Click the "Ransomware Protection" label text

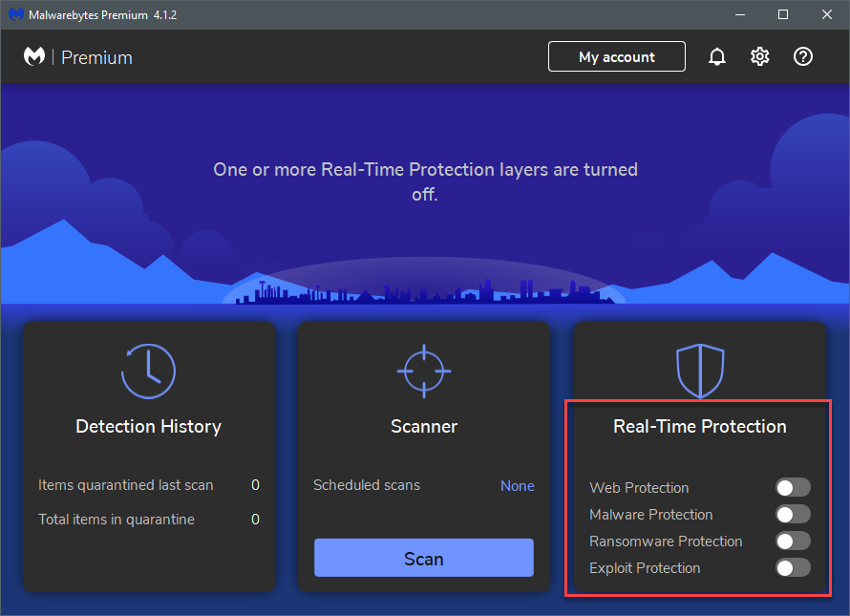[x=666, y=542]
